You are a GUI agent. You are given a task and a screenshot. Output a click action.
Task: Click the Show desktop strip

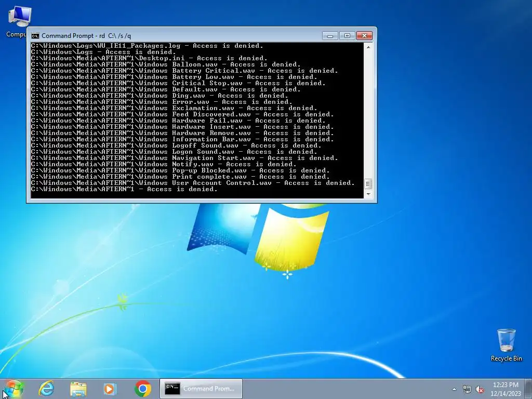tap(529, 389)
